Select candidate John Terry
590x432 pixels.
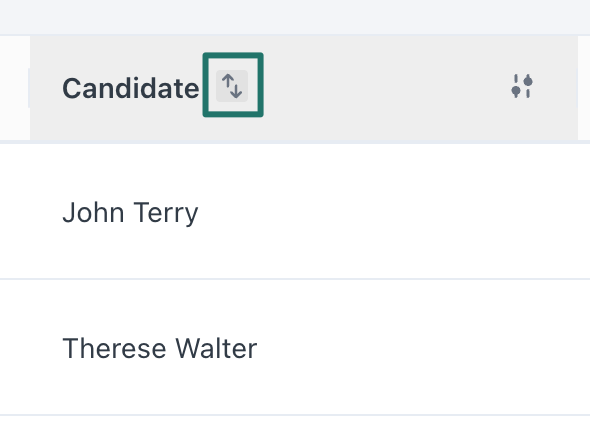pos(130,213)
